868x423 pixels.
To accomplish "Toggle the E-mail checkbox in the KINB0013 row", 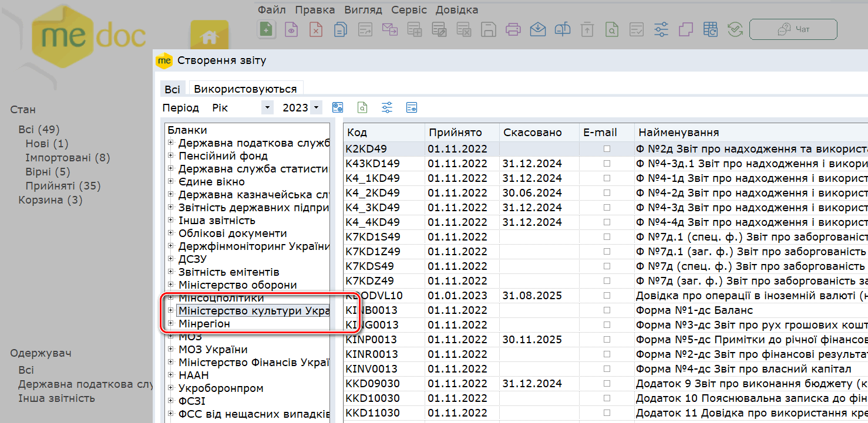I will coord(607,310).
